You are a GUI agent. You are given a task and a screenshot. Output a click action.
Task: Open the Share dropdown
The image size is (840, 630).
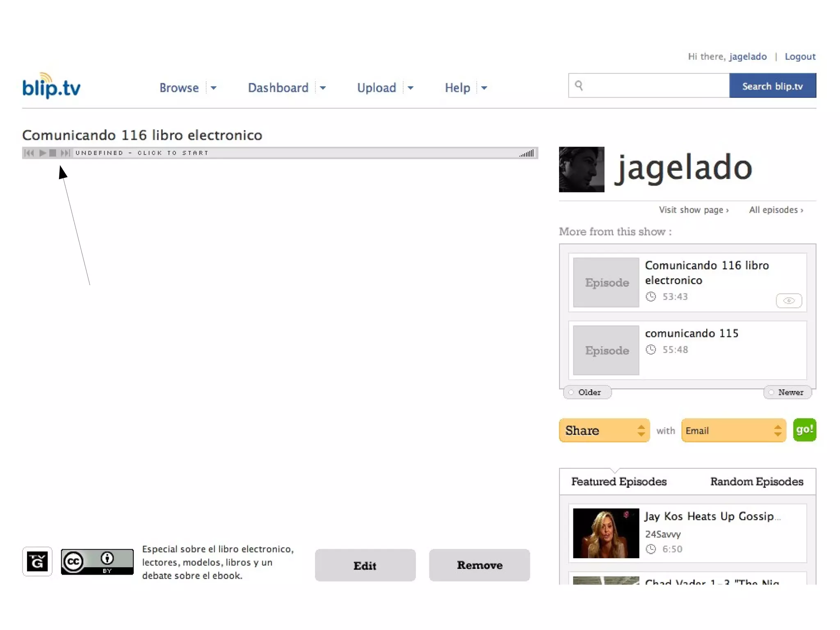coord(604,431)
